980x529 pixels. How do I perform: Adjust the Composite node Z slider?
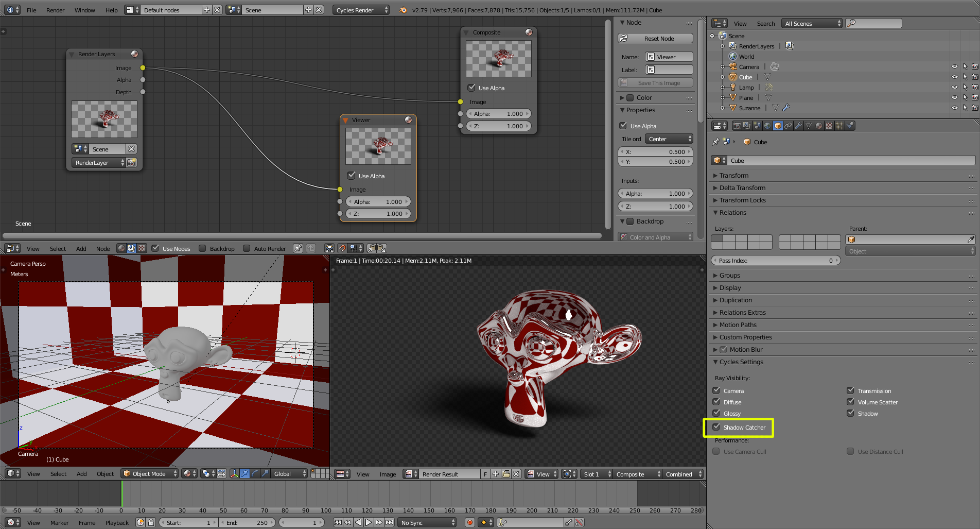tap(499, 126)
